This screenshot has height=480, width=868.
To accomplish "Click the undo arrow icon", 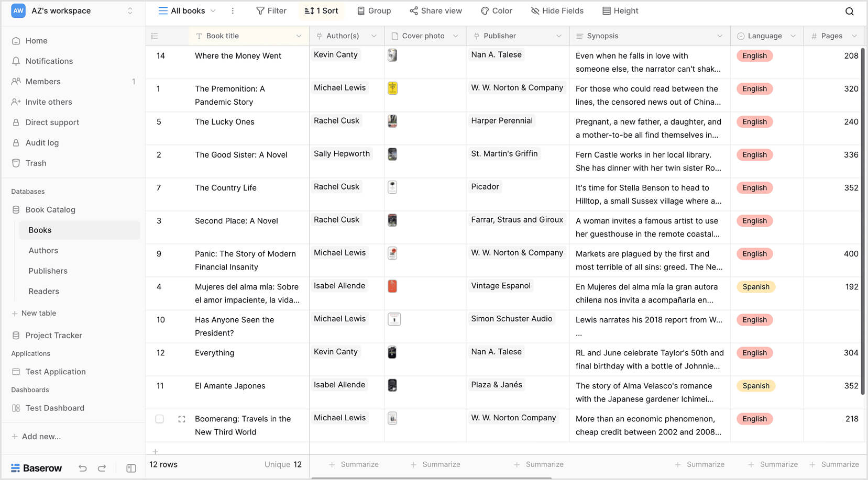I will (83, 468).
